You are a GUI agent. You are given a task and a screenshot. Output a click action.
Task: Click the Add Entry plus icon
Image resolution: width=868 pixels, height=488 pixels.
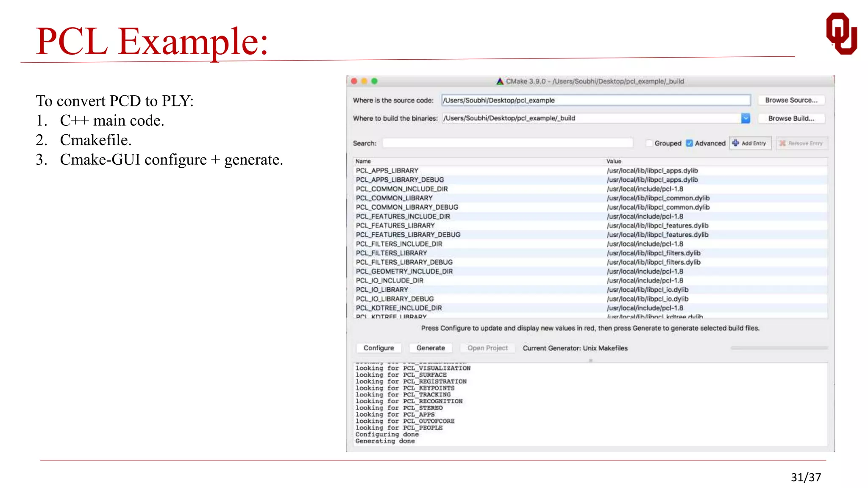click(735, 143)
